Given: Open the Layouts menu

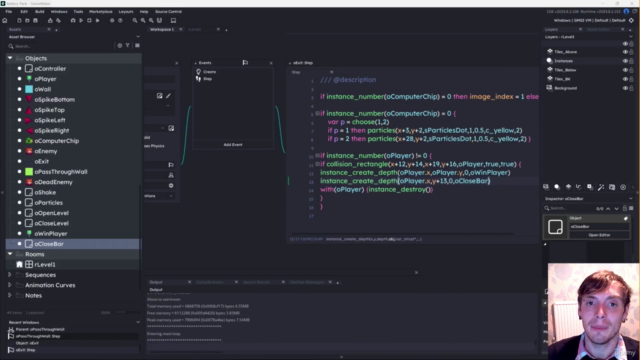Looking at the screenshot, I should 126,11.
